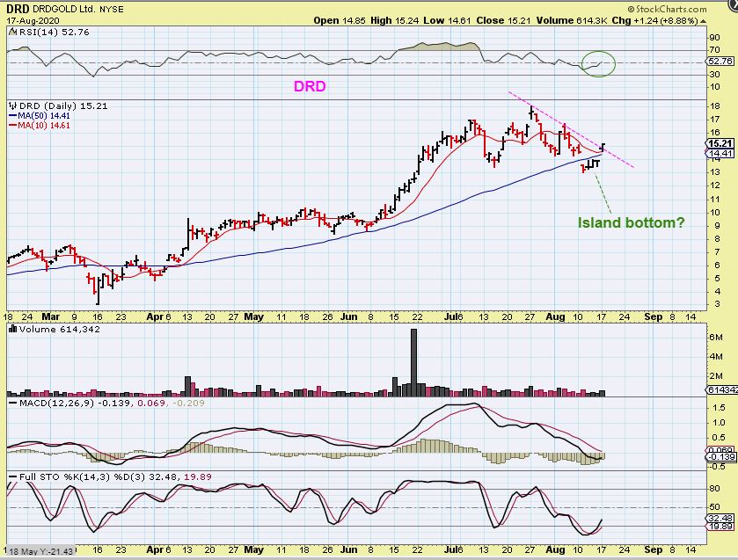Click the blue MA(50) line swatch in legend
Screen dimensions: 738x560
(13, 116)
